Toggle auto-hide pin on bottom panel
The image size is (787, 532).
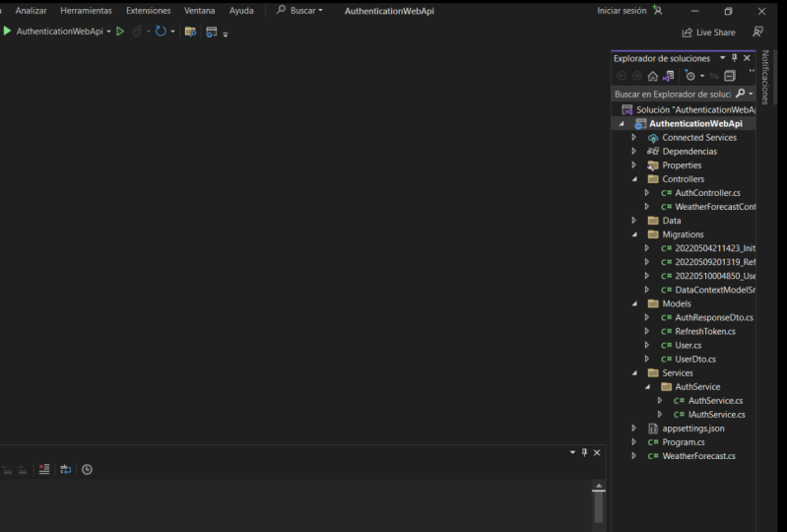point(584,453)
